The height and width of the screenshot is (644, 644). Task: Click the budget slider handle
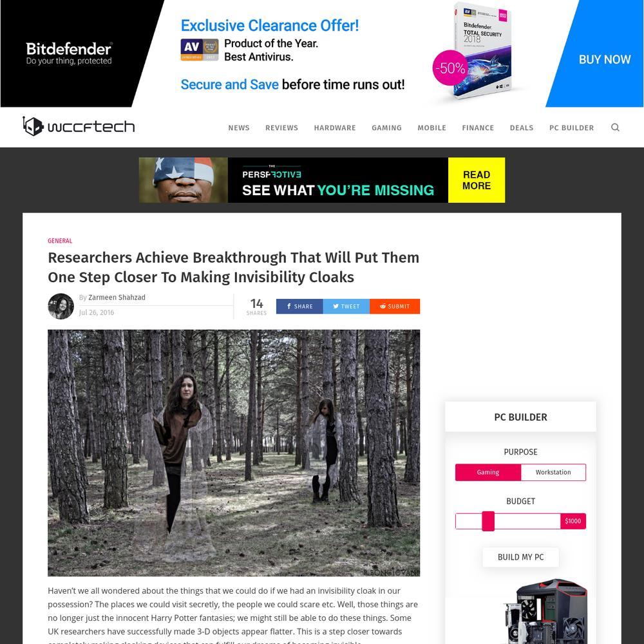pyautogui.click(x=488, y=521)
